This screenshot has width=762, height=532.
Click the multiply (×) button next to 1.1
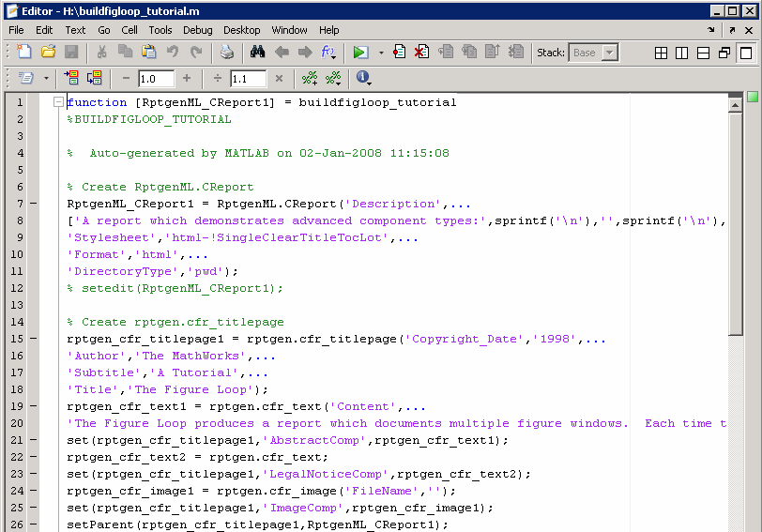(279, 79)
